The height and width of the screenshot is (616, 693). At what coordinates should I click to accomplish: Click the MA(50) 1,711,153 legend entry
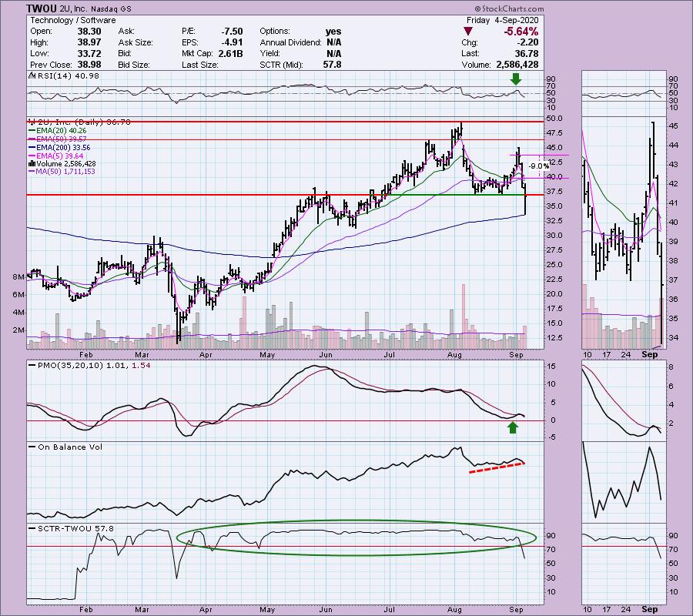pyautogui.click(x=66, y=172)
